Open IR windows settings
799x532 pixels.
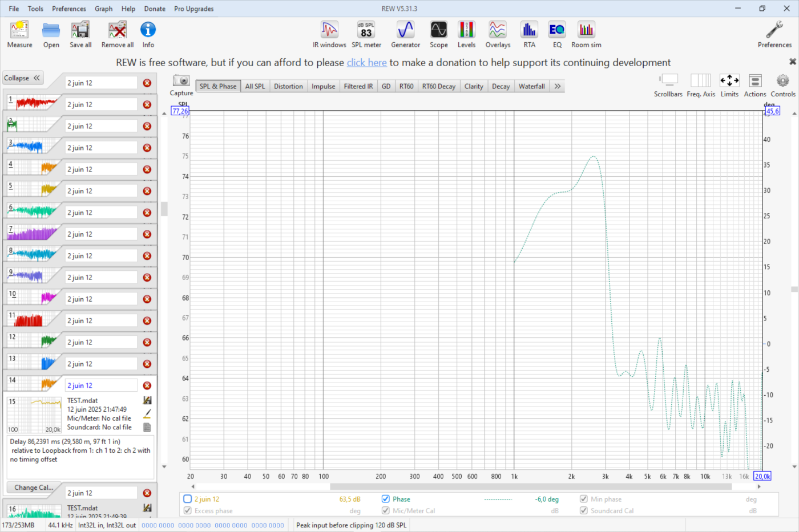[x=329, y=34]
